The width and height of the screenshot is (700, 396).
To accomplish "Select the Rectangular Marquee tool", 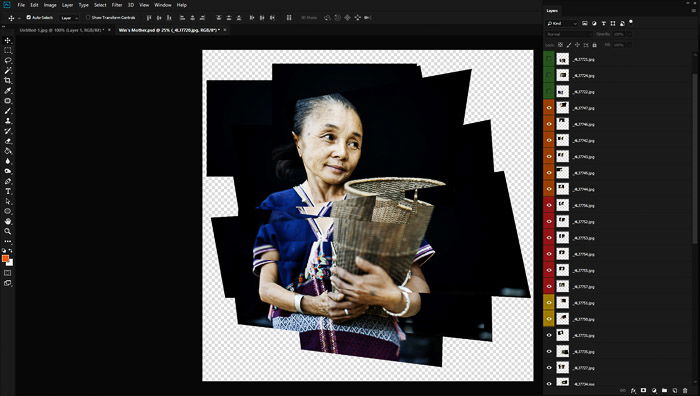I will (x=8, y=50).
